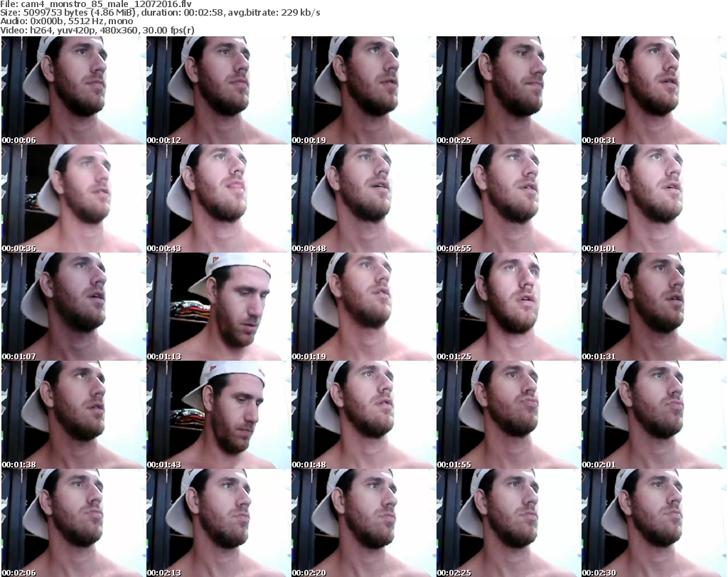This screenshot has width=728, height=577.
Task: Click the frame marked 00:02:01
Action: (x=653, y=415)
